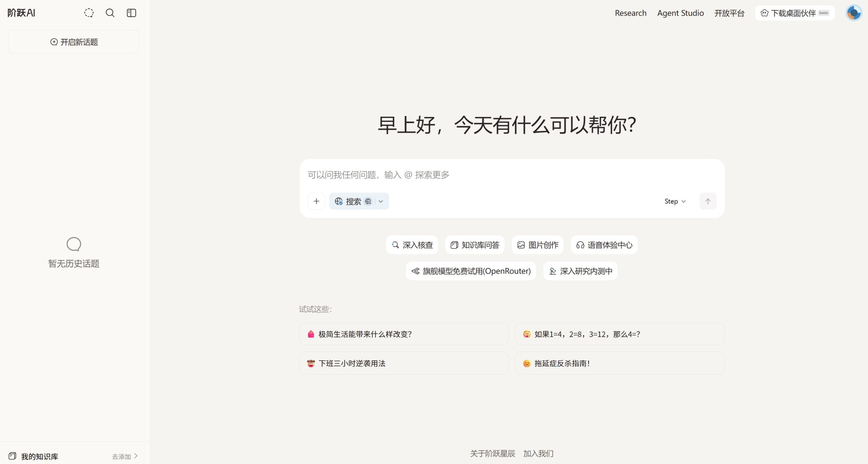
Task: Click the user avatar in top right
Action: (x=853, y=13)
